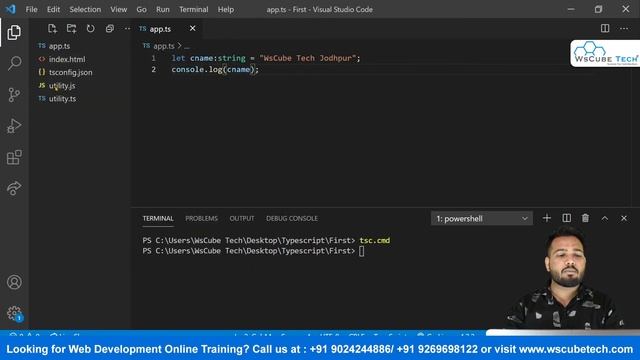The height and width of the screenshot is (360, 640).
Task: Open app.ts in the Explorer
Action: (x=59, y=46)
